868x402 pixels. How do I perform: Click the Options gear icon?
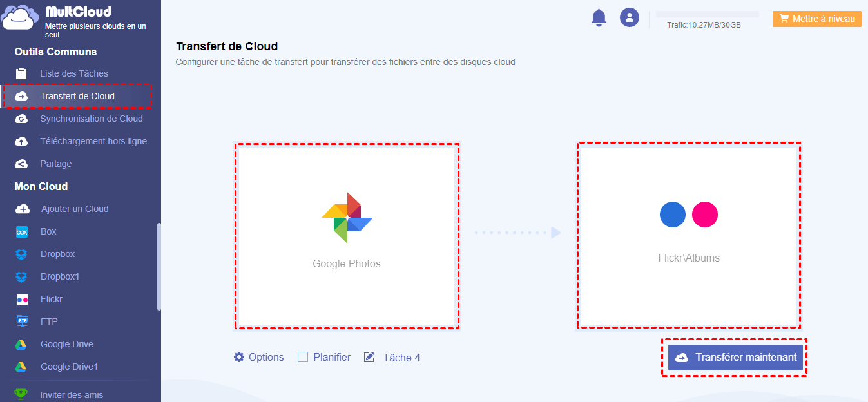(x=239, y=357)
